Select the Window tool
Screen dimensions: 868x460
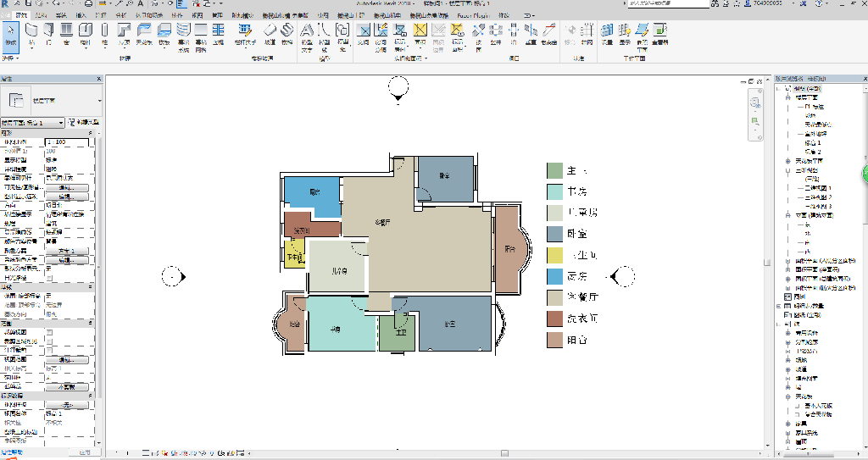click(x=66, y=33)
